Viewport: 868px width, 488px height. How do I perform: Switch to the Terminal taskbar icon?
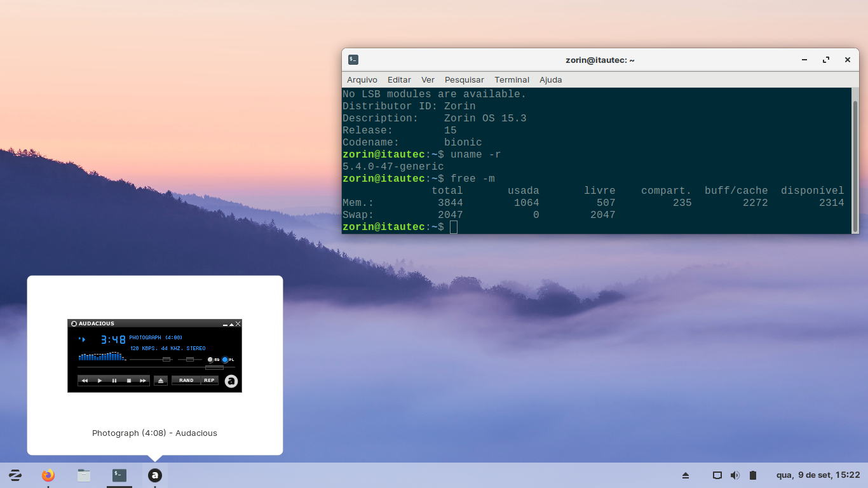tap(119, 475)
